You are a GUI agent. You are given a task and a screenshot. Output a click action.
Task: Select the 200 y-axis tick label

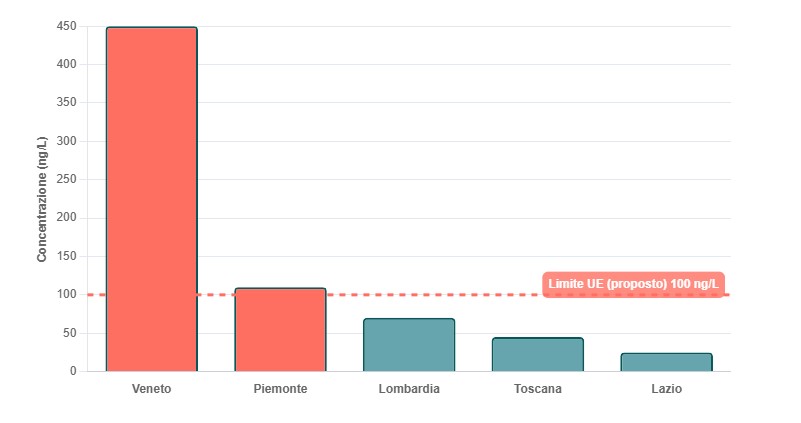tap(67, 218)
